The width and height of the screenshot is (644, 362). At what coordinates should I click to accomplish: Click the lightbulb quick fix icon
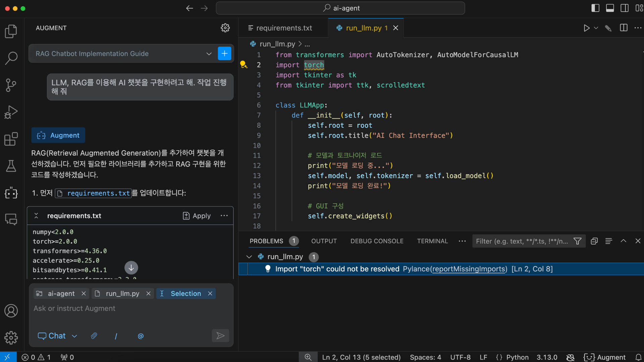(x=244, y=64)
